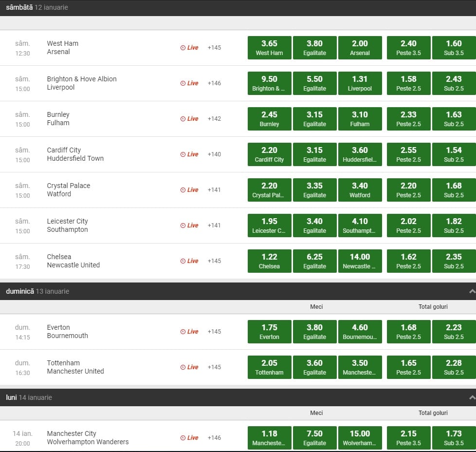The image size is (476, 452).
Task: Bet on Arsenal win at 2.00
Action: click(x=360, y=48)
